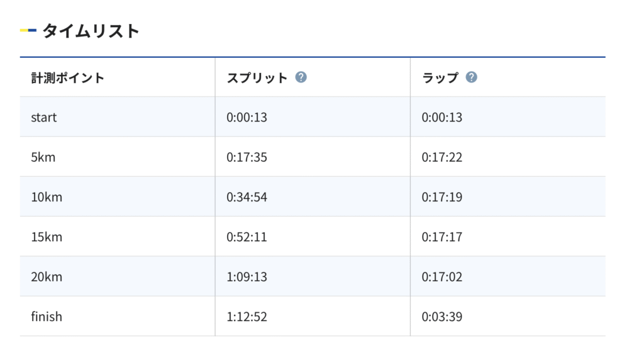Click the 10km split time 0:34:54
The width and height of the screenshot is (644, 350).
247,197
